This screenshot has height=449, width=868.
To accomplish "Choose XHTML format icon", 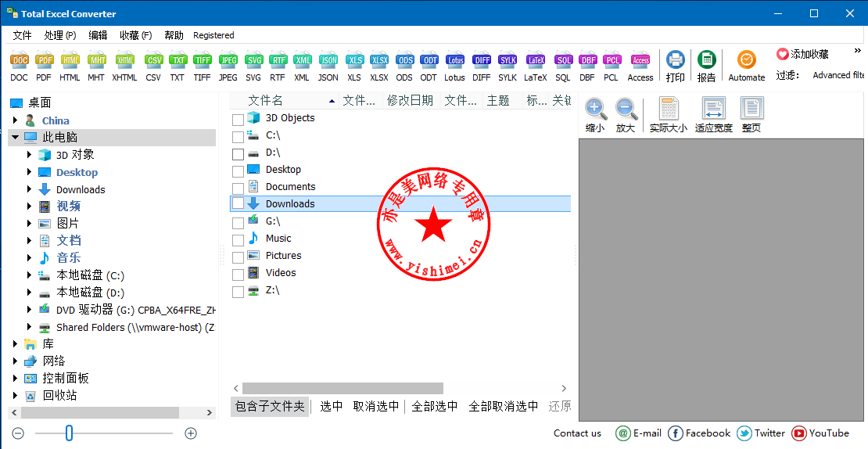I will click(x=124, y=66).
